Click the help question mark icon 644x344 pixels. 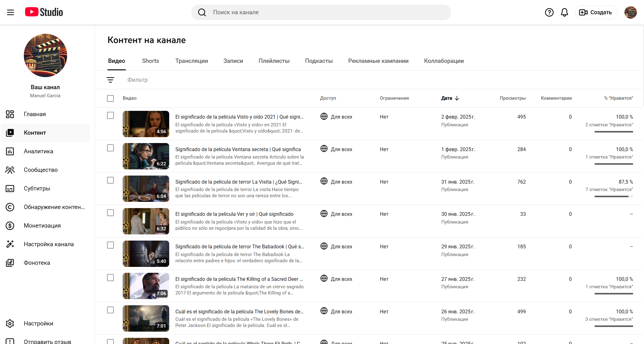pyautogui.click(x=549, y=12)
